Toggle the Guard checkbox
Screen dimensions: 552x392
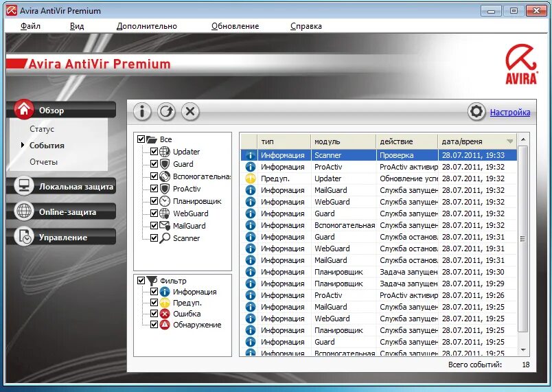point(154,164)
